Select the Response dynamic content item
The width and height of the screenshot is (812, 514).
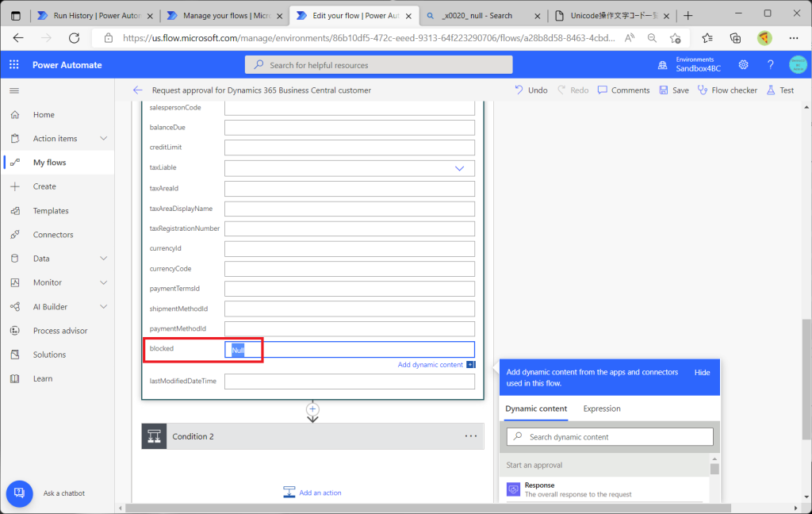point(604,489)
